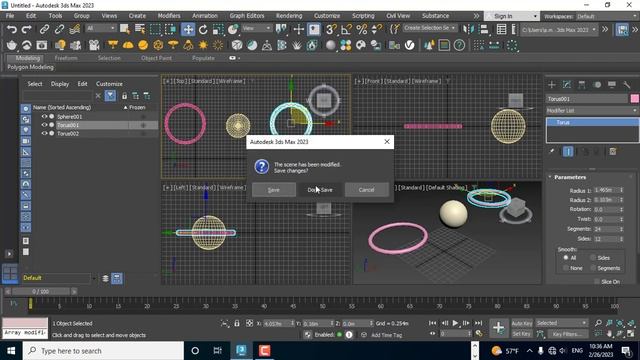Activate the Select and Link tool

pos(44,29)
